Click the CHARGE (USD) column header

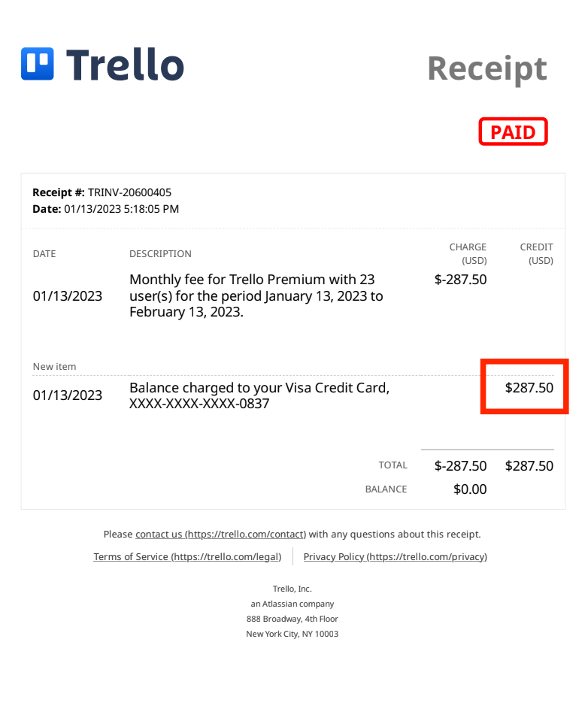468,253
